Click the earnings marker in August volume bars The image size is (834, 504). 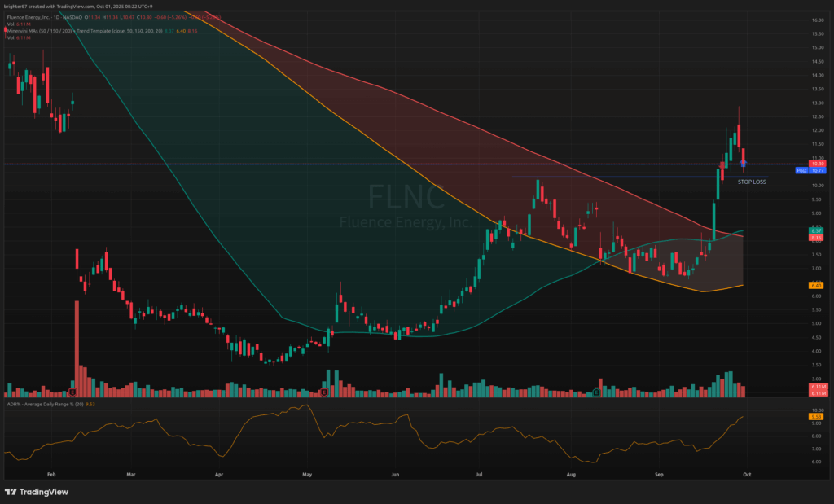click(597, 392)
